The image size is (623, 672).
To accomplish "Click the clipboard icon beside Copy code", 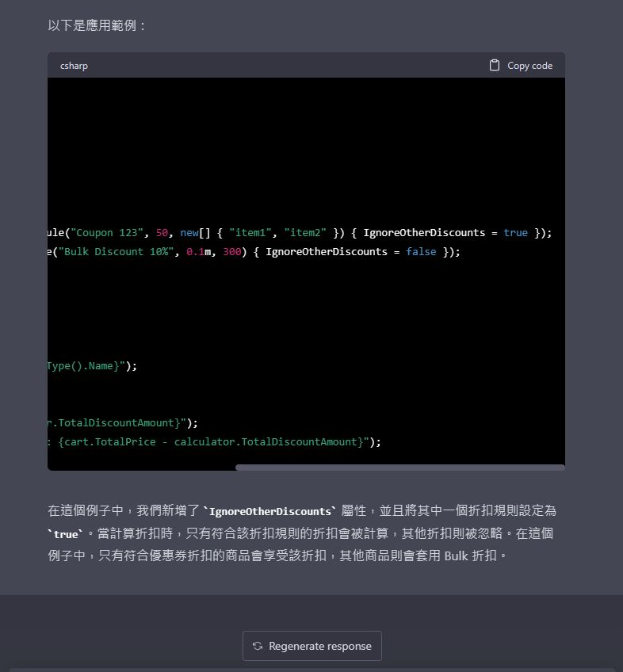I will click(495, 65).
